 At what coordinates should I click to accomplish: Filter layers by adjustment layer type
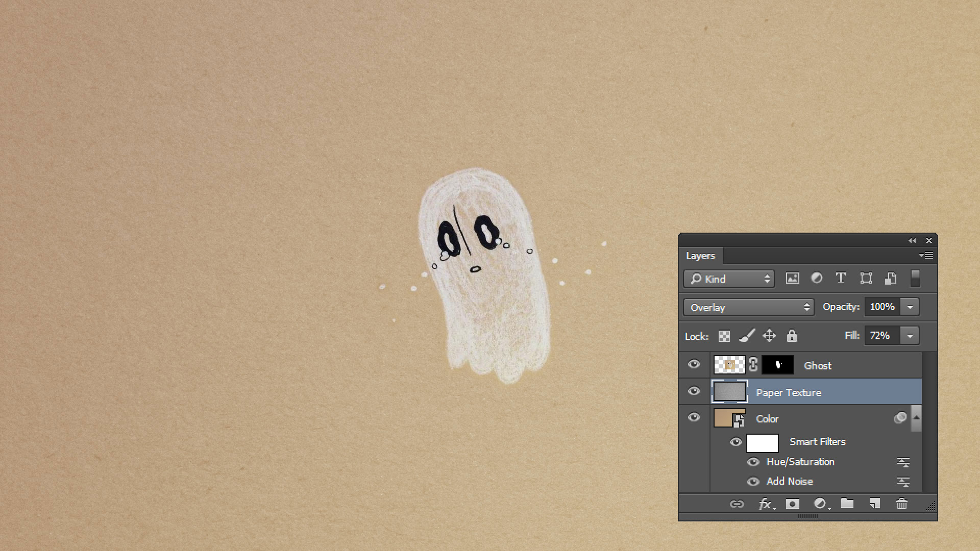[x=817, y=278]
